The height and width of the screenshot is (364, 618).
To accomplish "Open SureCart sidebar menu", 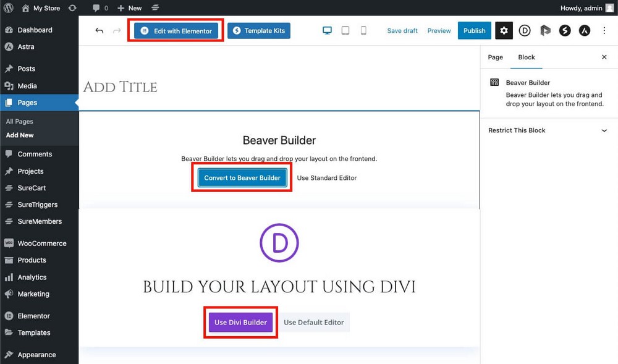I will 40,188.
